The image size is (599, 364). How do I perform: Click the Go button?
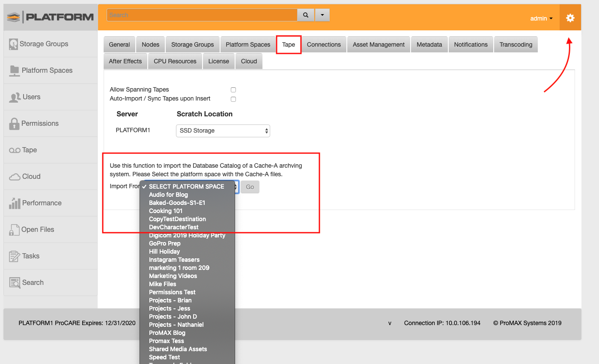(x=250, y=187)
